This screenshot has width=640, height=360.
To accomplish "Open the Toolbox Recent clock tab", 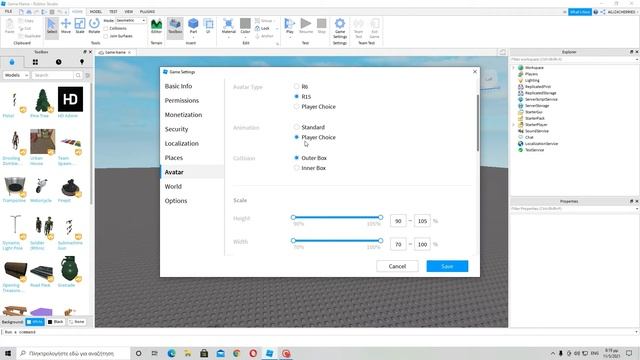I will 58,62.
